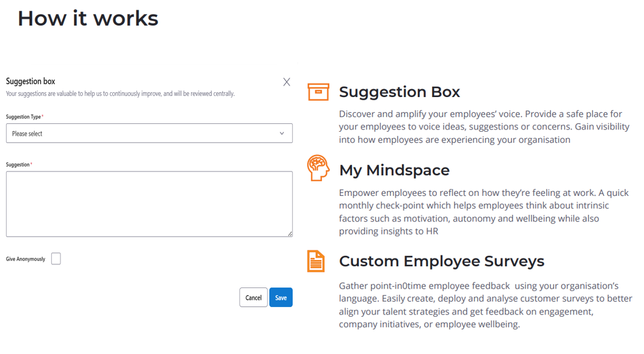This screenshot has height=354, width=644.
Task: Open the Suggestion Type dropdown
Action: (149, 134)
